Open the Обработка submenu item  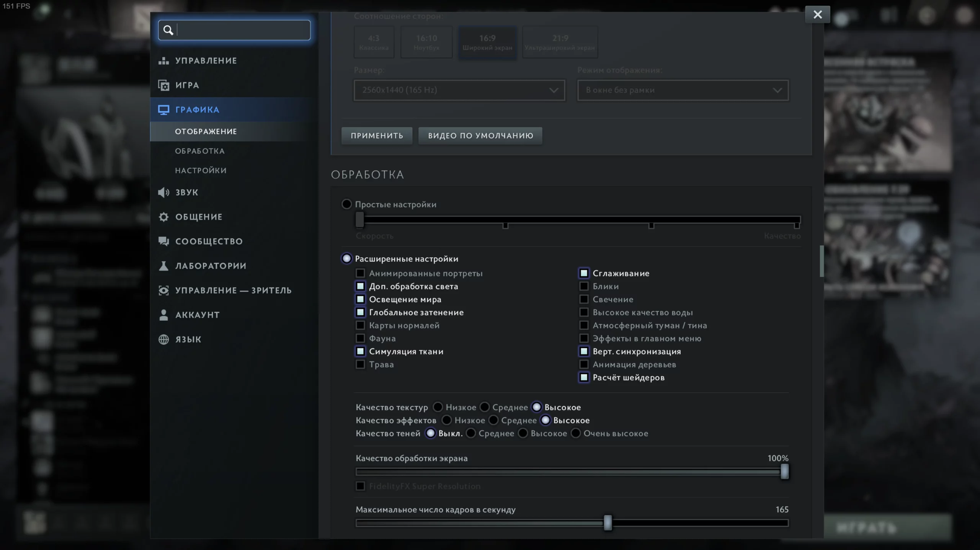tap(200, 151)
